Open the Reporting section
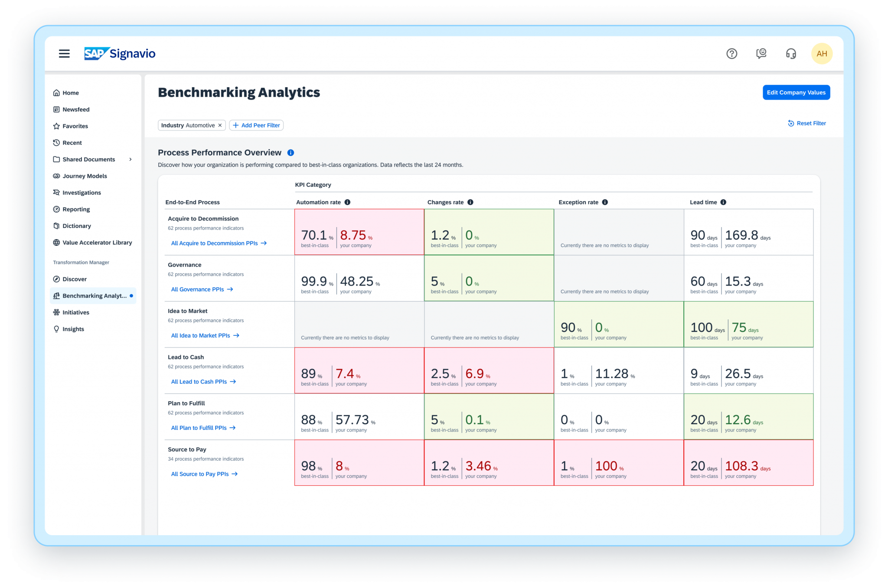The height and width of the screenshot is (588, 888). click(x=77, y=209)
